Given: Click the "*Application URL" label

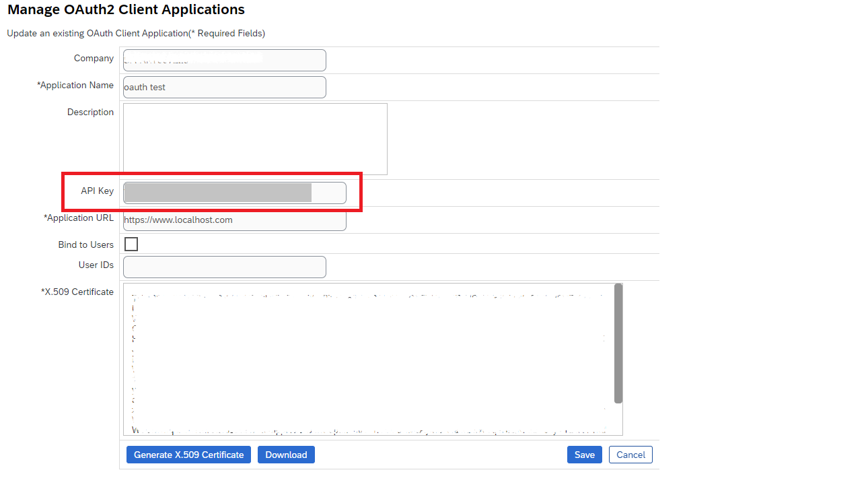Looking at the screenshot, I should [79, 218].
